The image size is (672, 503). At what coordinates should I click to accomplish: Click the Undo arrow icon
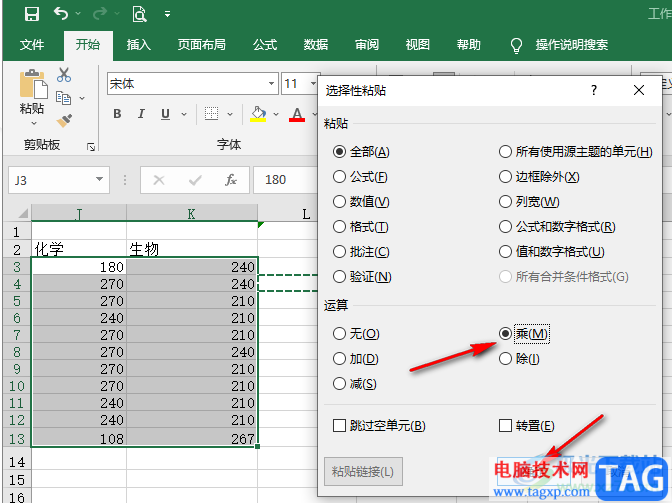(x=61, y=14)
